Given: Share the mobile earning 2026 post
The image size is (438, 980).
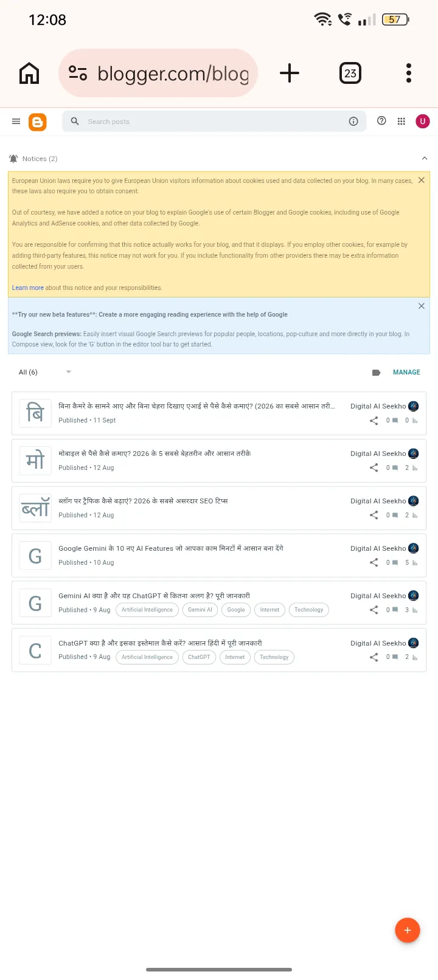Looking at the screenshot, I should point(374,468).
